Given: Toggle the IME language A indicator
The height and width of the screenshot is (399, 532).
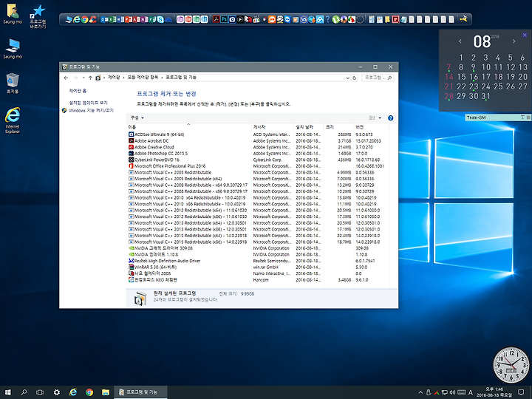Looking at the screenshot, I should pos(471,392).
